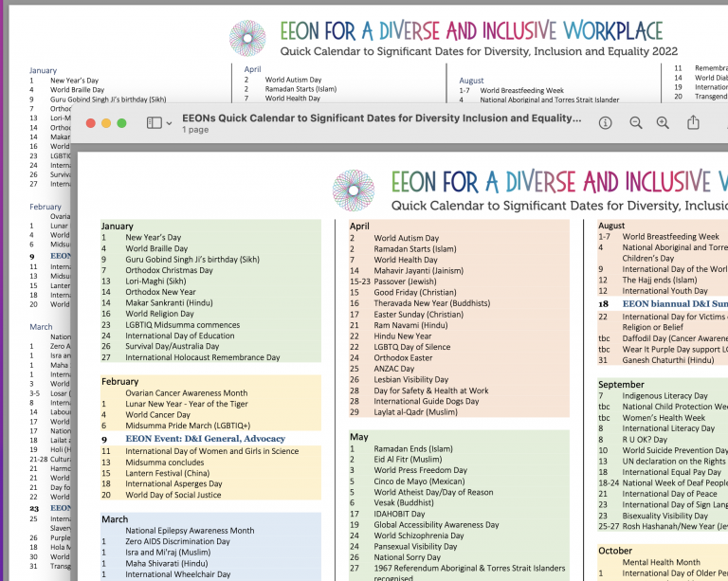Screen dimensions: 728x581
Task: Click the '1 page' subtitle text
Action: tap(195, 130)
